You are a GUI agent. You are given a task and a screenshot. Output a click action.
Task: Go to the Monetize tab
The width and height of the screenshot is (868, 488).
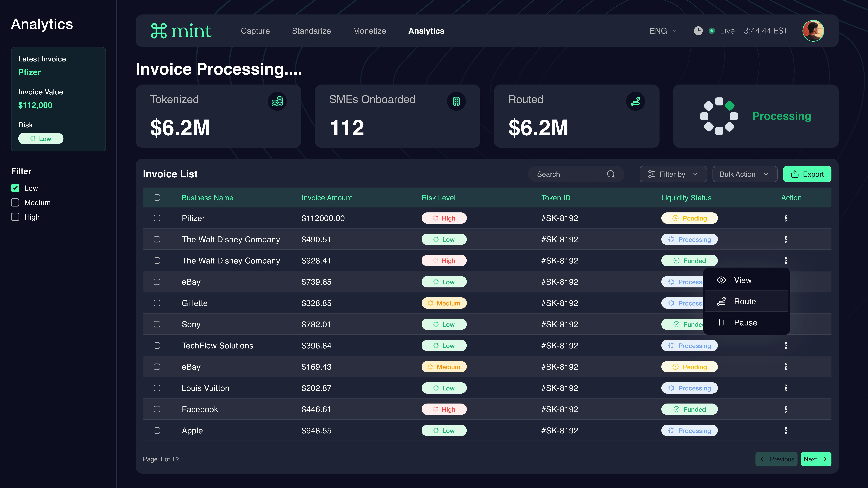point(369,31)
